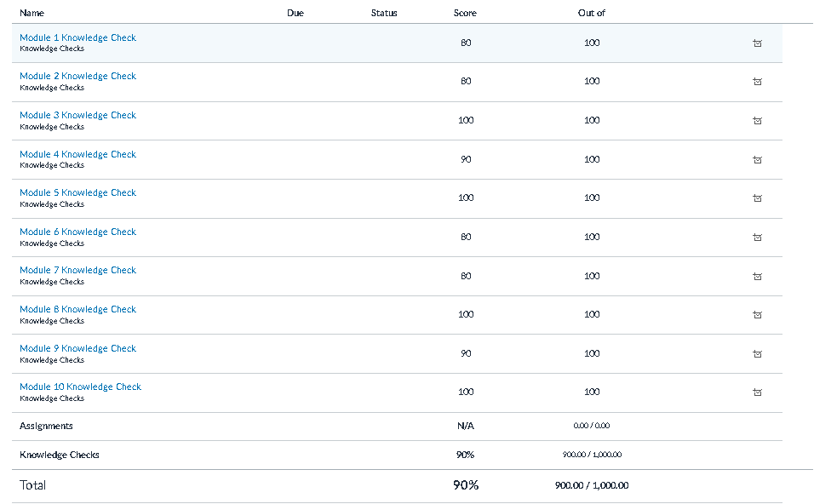Click rubric icon for Module 5 Knowledge Check
Viewport: 814px width, 504px height.
tap(757, 198)
